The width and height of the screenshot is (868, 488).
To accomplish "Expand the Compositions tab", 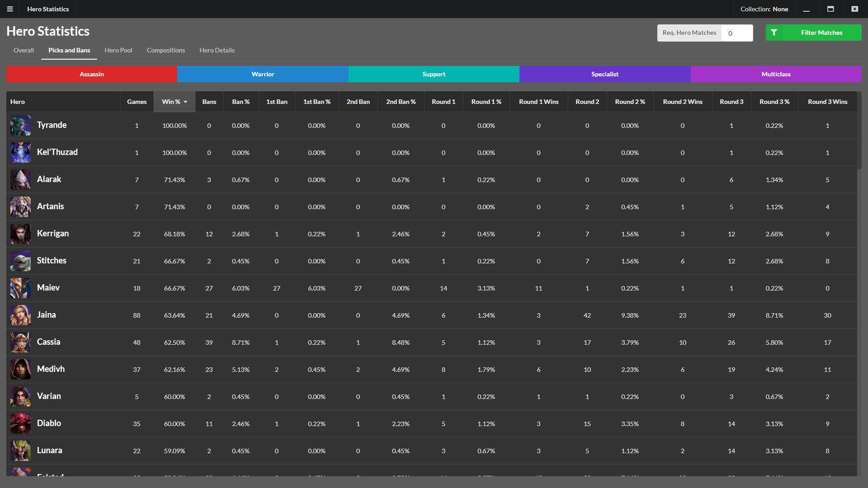I will click(x=166, y=50).
